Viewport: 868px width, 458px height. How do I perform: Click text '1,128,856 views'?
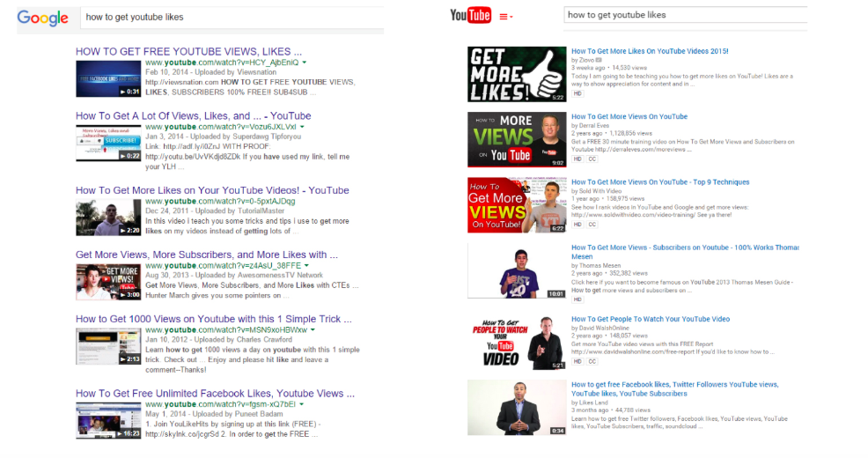tap(630, 134)
